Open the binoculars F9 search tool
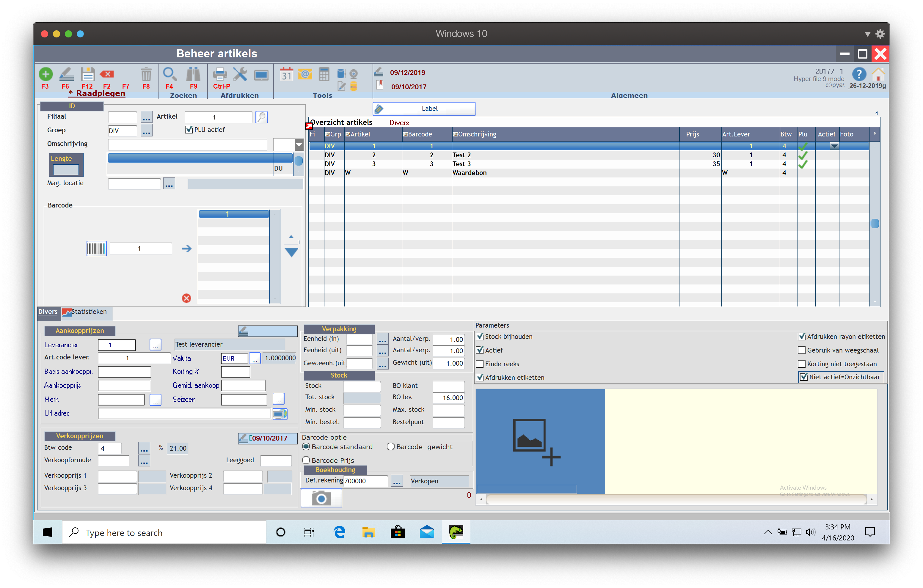The height and width of the screenshot is (588, 923). [193, 74]
